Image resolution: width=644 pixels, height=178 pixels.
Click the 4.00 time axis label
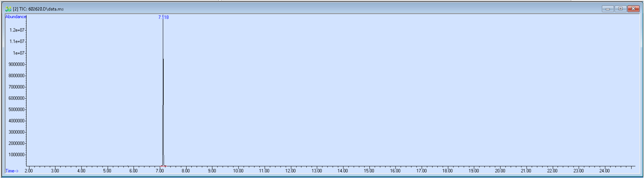pyautogui.click(x=81, y=171)
